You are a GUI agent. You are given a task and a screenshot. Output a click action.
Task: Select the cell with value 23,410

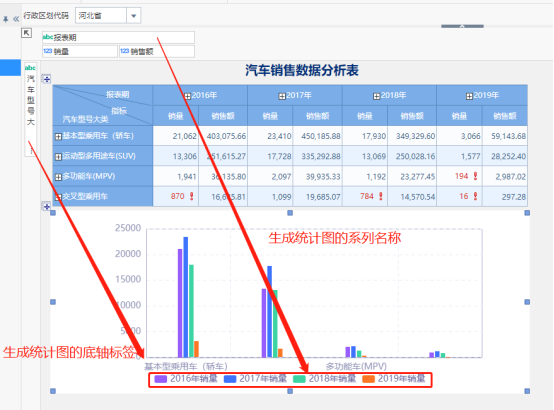pos(270,136)
